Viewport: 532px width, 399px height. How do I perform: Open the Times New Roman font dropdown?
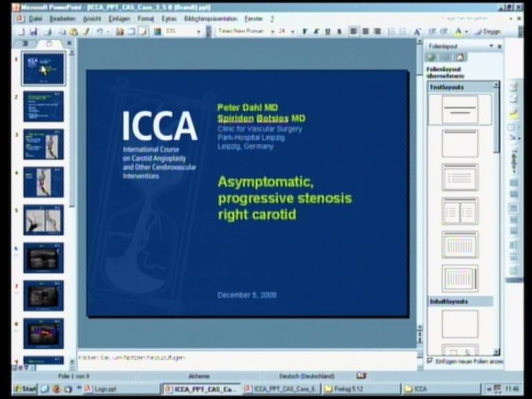pyautogui.click(x=272, y=32)
